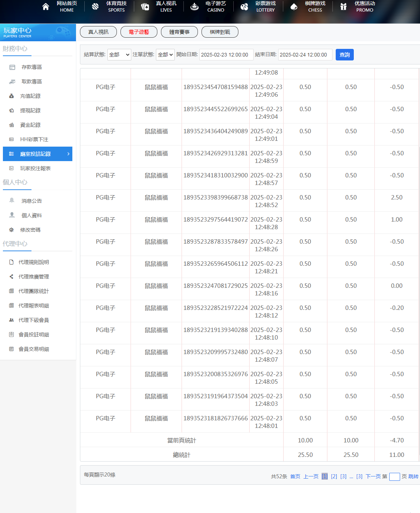Open the 注單狀態 dropdown
The image size is (420, 513).
[x=165, y=55]
